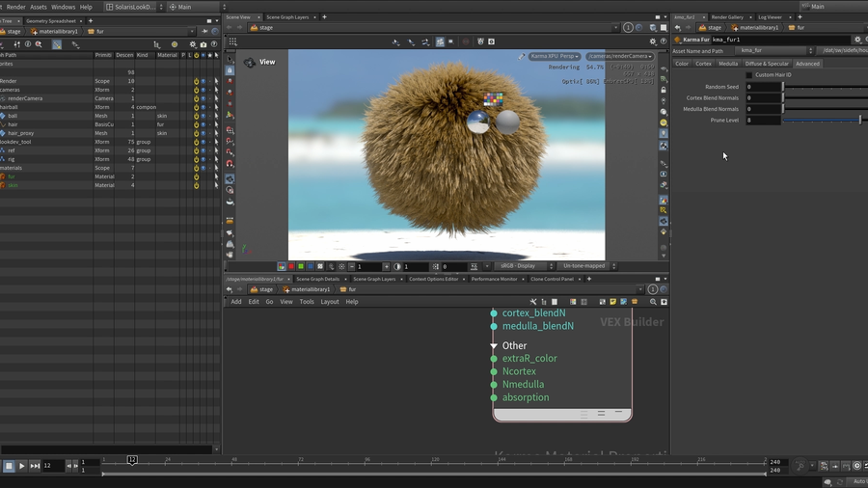Click the Prune Level slider

pyautogui.click(x=826, y=120)
